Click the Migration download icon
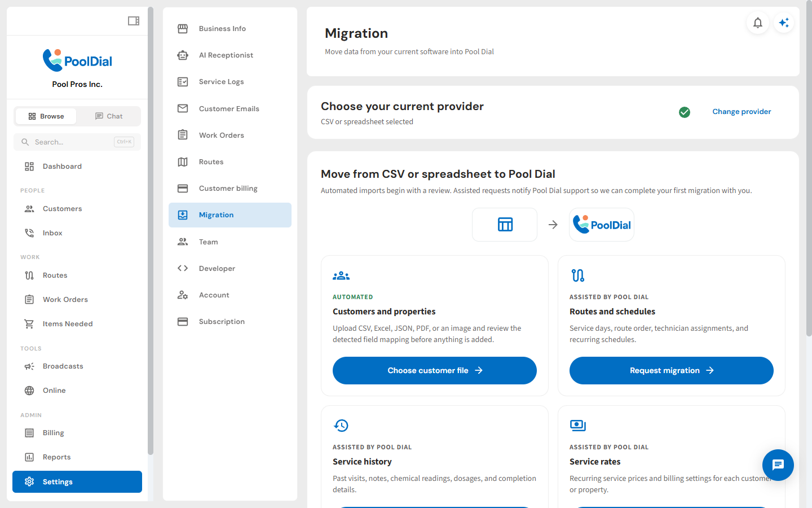 (x=183, y=215)
